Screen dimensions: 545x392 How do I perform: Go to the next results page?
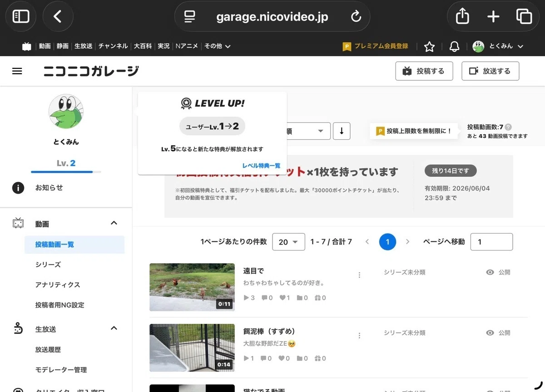click(407, 242)
